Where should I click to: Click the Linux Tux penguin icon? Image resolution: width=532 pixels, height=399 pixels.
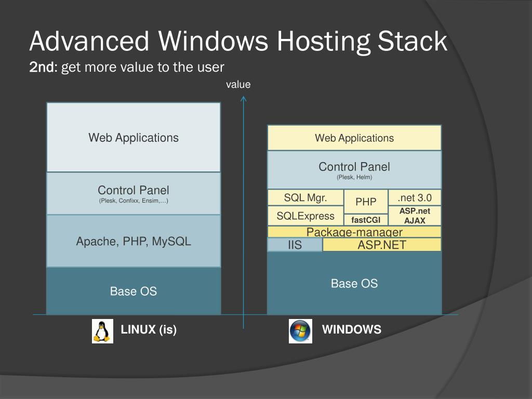click(x=102, y=331)
